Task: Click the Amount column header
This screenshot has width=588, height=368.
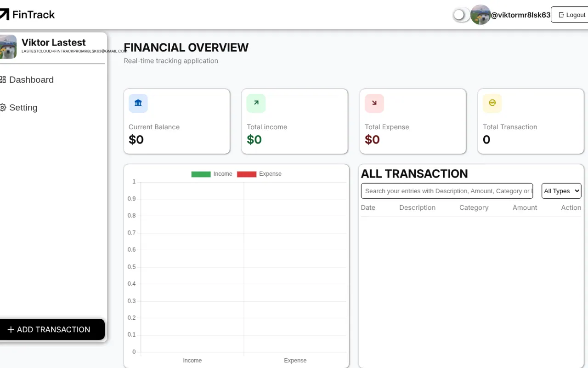Action: tap(525, 207)
